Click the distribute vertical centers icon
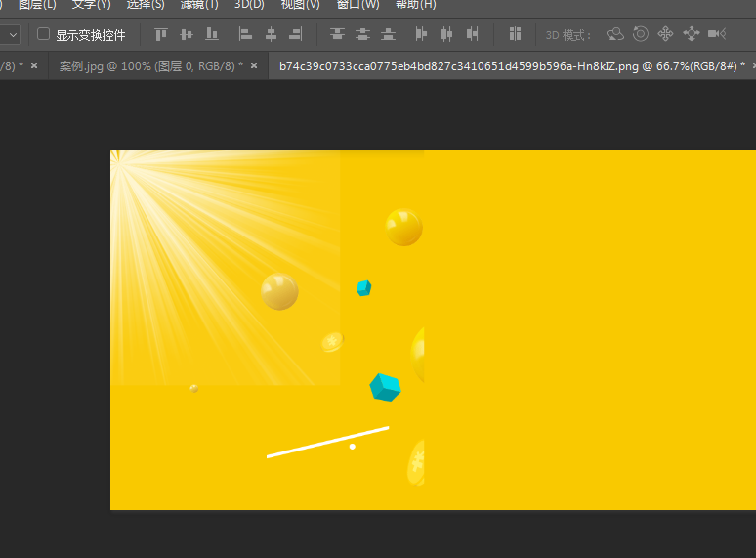 362,35
